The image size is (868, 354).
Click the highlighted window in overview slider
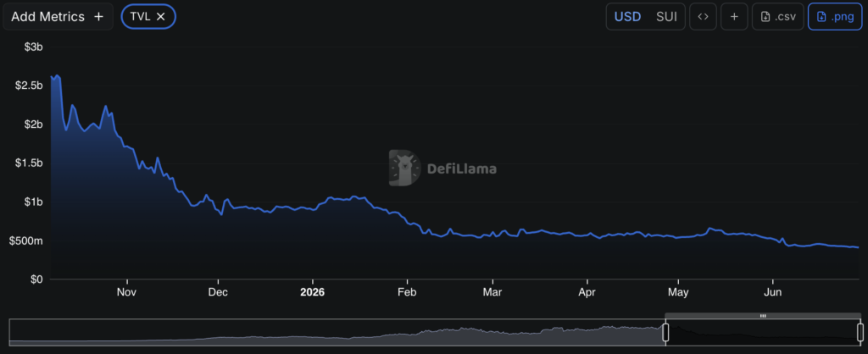[763, 333]
